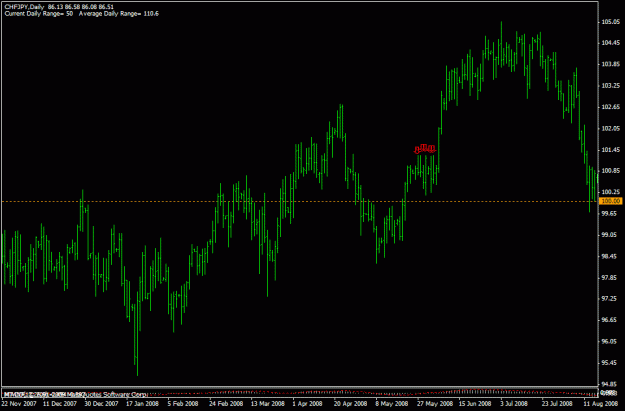Click the 103.85 price on the axis
This screenshot has width=625, height=411.
(610, 64)
